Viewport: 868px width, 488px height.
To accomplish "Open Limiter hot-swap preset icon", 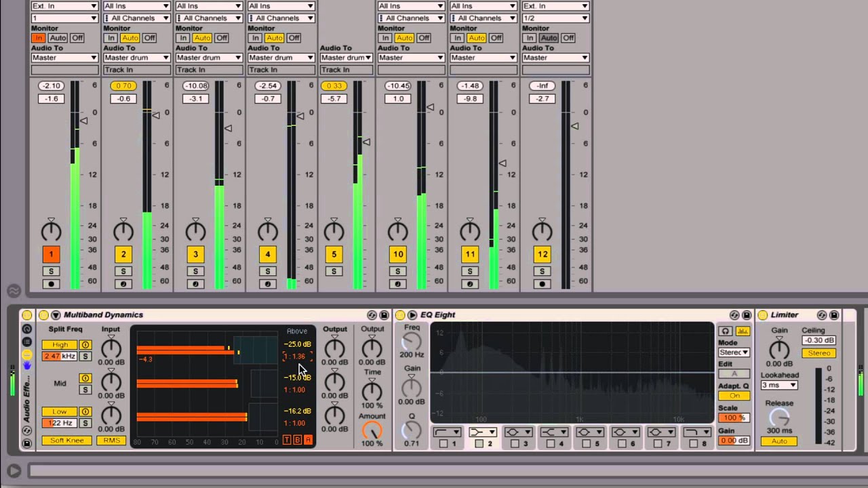I will point(822,315).
